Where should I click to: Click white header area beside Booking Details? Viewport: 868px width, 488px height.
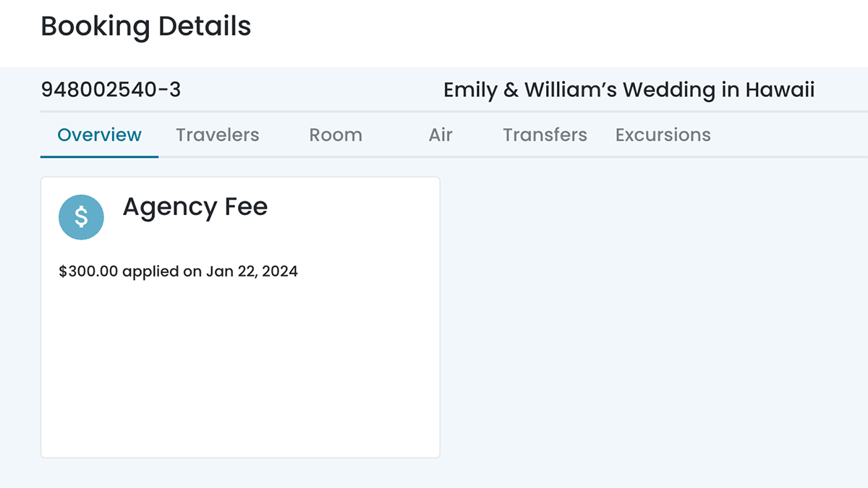(x=557, y=29)
